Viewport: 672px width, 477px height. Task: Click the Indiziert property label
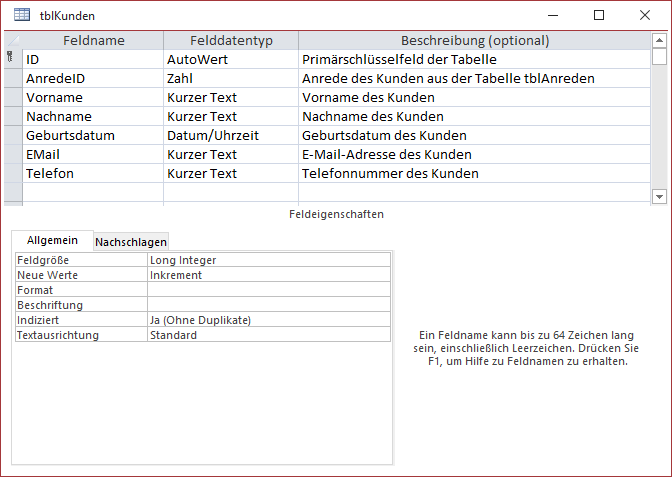point(81,320)
